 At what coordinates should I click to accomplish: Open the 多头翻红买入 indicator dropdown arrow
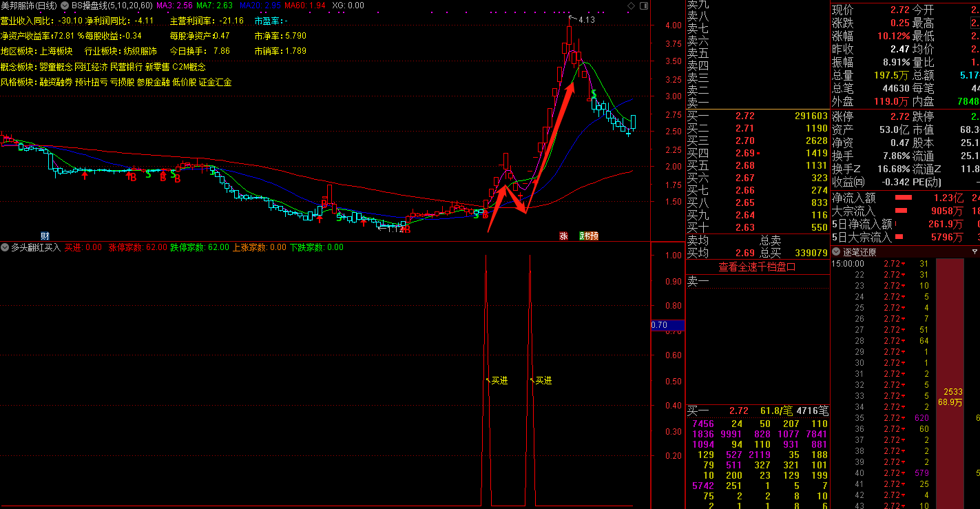click(5, 247)
